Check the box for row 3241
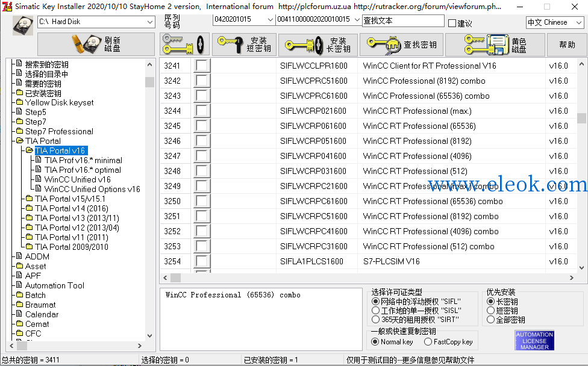Image resolution: width=588 pixels, height=366 pixels. tap(202, 66)
